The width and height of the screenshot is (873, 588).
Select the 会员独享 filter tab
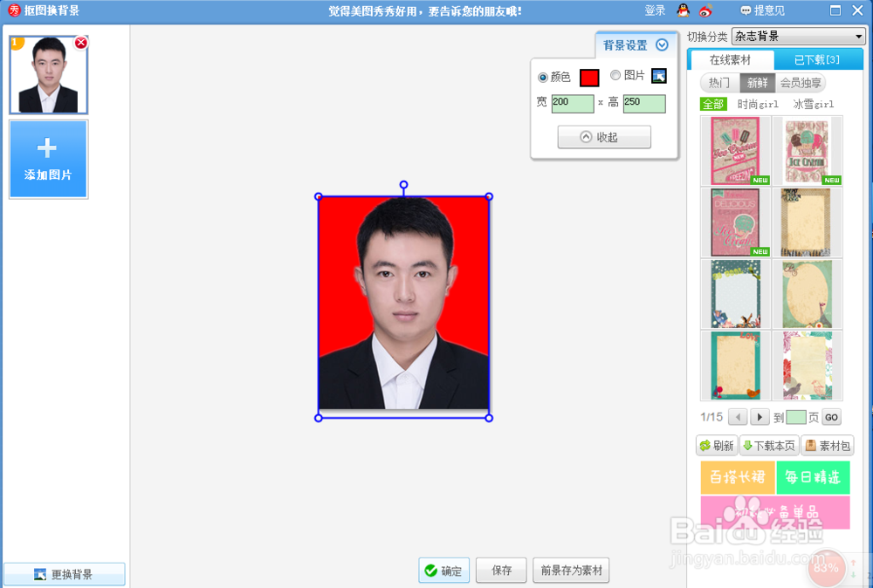pyautogui.click(x=800, y=83)
